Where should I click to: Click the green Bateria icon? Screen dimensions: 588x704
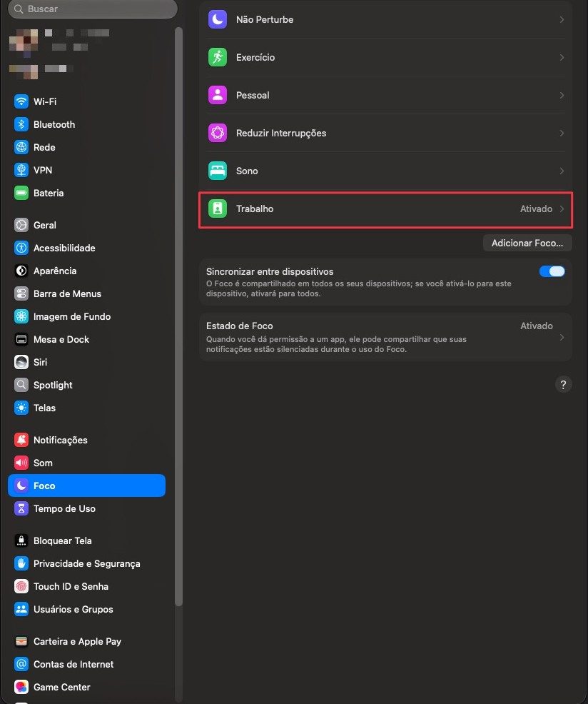click(21, 193)
